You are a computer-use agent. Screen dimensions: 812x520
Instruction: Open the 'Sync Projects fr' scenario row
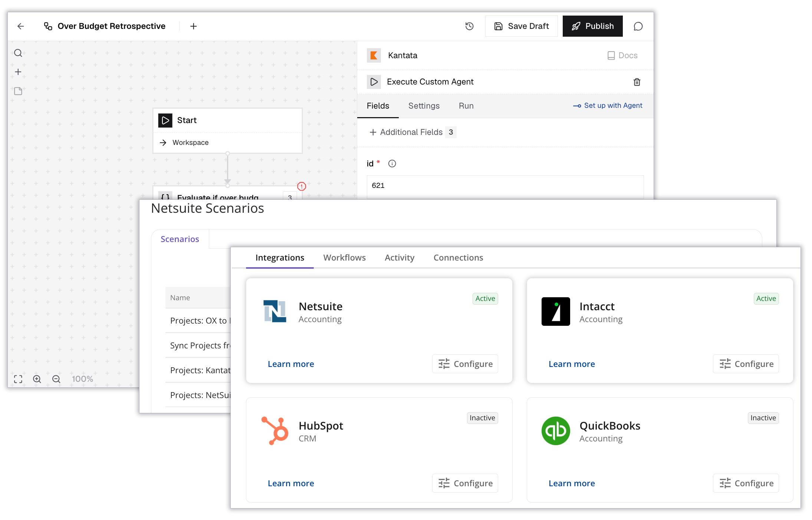pos(198,345)
